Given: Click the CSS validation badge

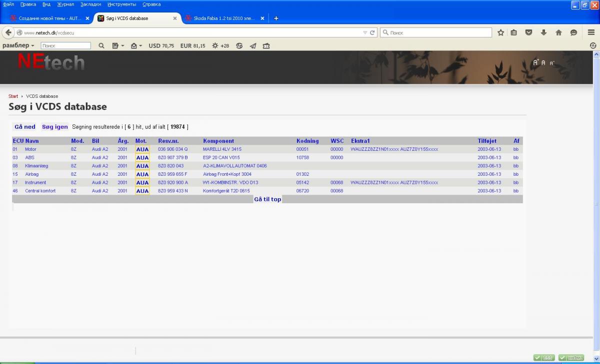Looking at the screenshot, I should click(x=544, y=358).
